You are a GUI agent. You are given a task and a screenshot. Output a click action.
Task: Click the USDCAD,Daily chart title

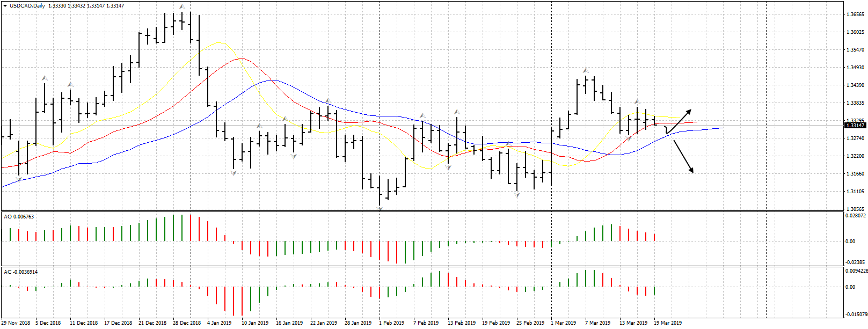(27, 6)
